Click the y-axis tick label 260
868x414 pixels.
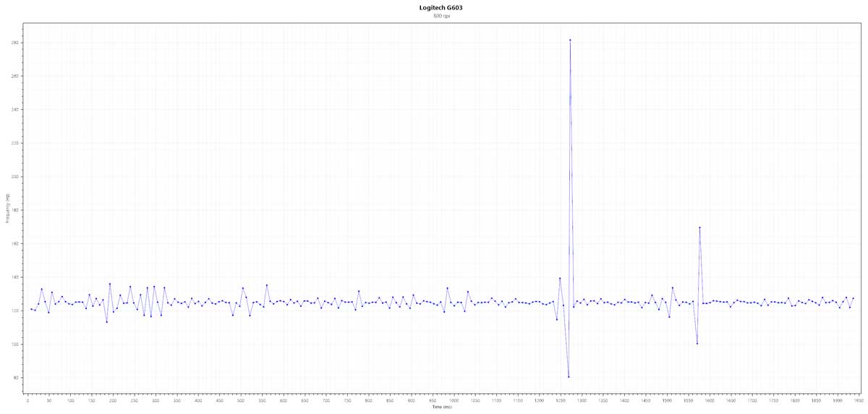click(17, 76)
